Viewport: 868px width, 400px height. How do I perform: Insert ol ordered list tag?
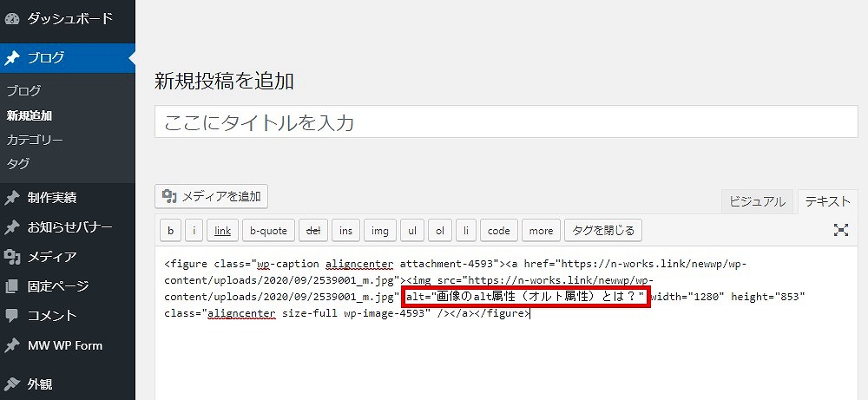click(x=440, y=231)
